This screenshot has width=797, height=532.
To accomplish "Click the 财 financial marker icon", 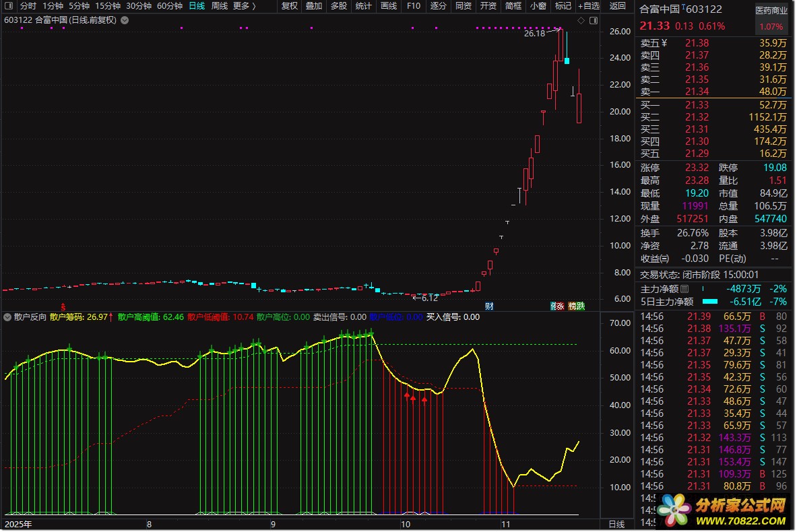I will [489, 306].
